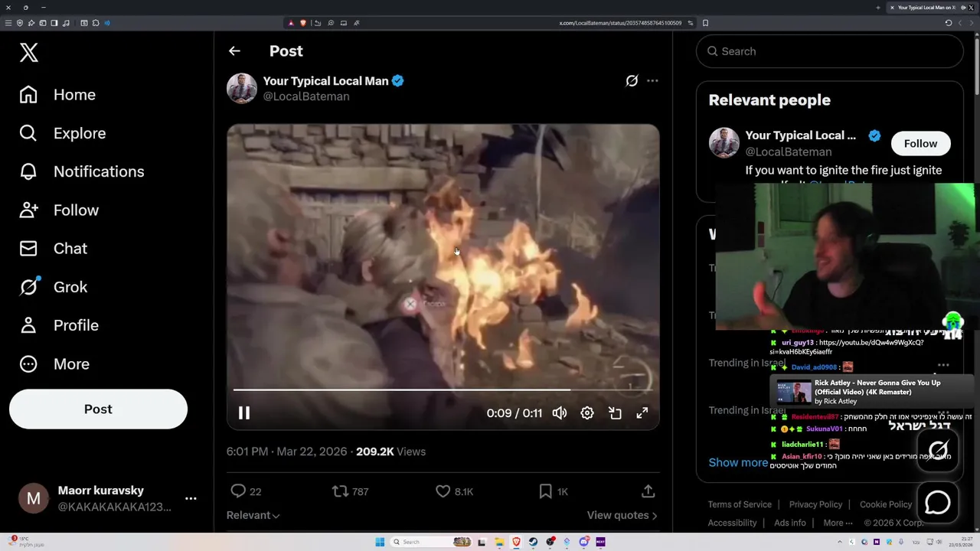This screenshot has height=551, width=980.
Task: Toggle picture-in-picture on the video player
Action: point(615,413)
